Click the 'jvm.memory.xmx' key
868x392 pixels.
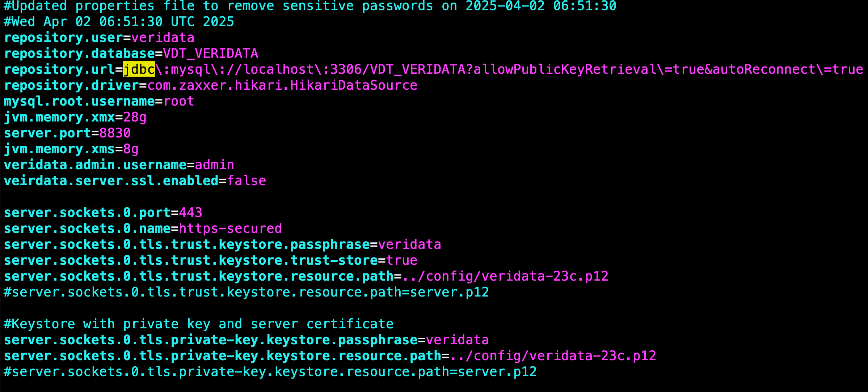59,117
